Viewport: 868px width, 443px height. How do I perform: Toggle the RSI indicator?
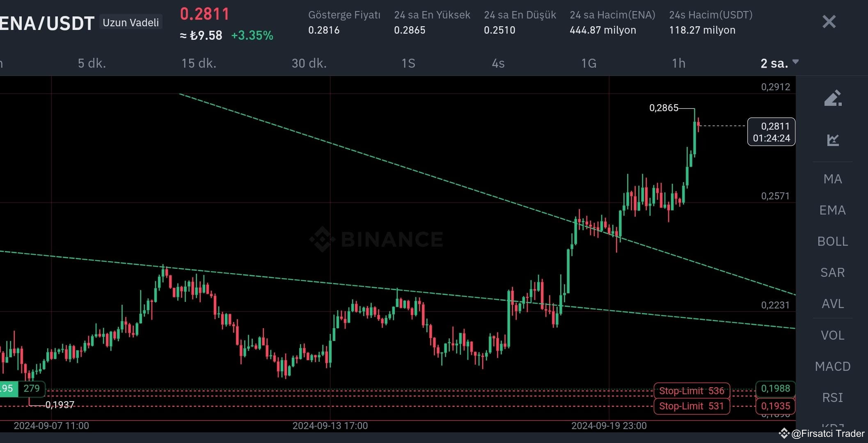click(833, 397)
